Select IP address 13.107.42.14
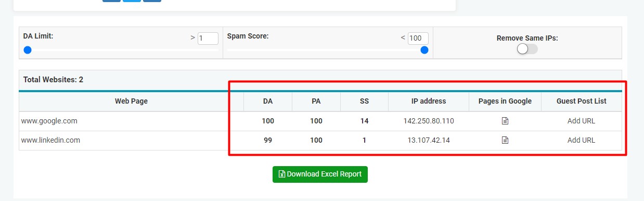This screenshot has width=644, height=201. point(429,140)
